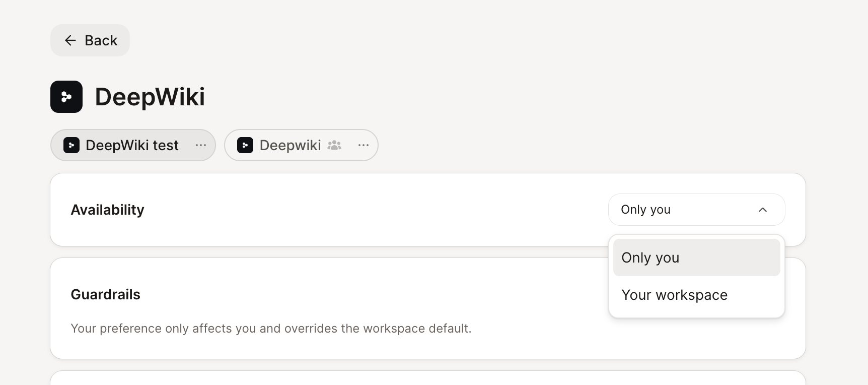The image size is (868, 385).
Task: Click the Availability label
Action: [107, 210]
